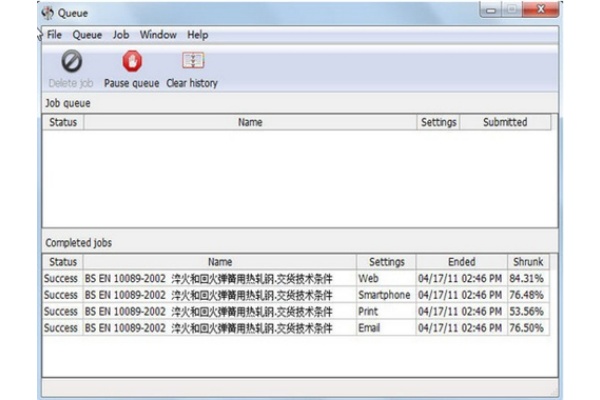
Task: Click the Ended date in the Print row
Action: pos(460,311)
